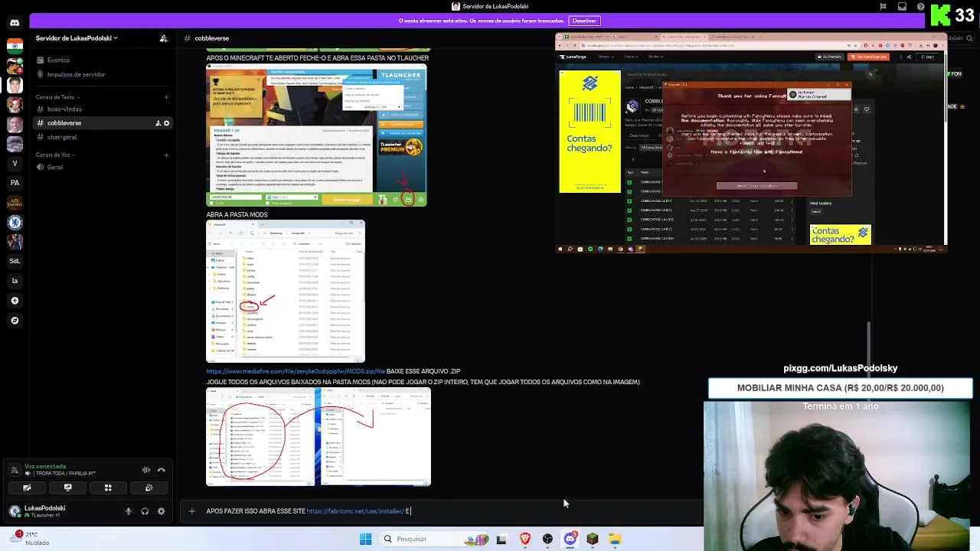This screenshot has width=980, height=551.
Task: Open Discord direct messages home icon
Action: point(15,22)
